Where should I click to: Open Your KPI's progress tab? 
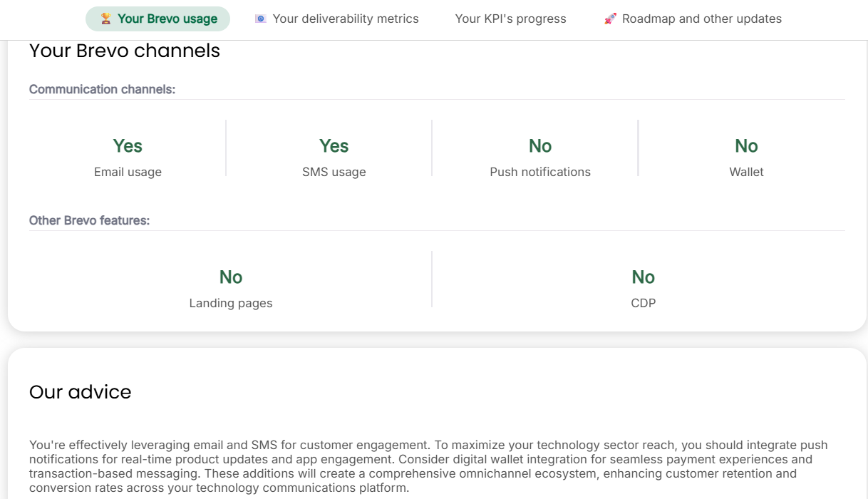[x=510, y=19]
